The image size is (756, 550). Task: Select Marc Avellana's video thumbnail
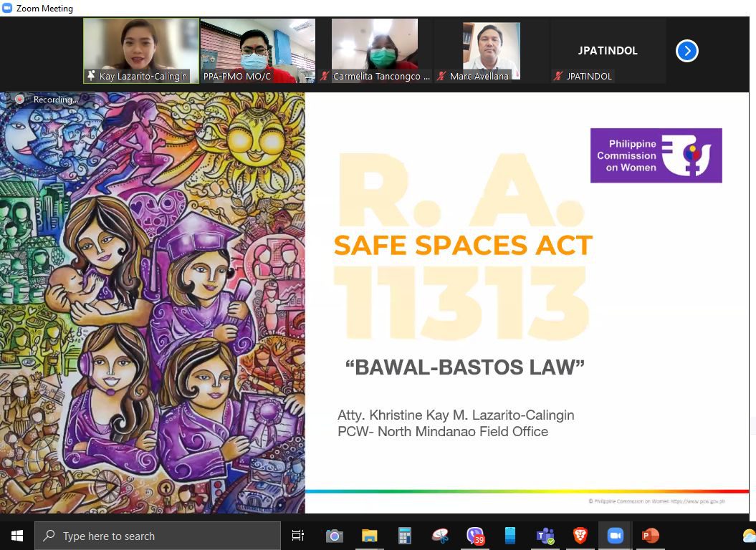[492, 51]
